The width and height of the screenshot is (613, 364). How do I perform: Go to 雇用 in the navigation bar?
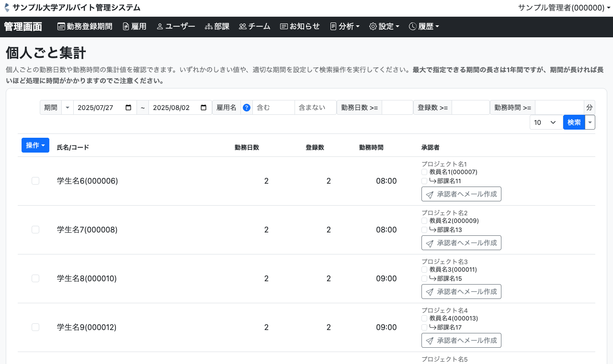[135, 26]
